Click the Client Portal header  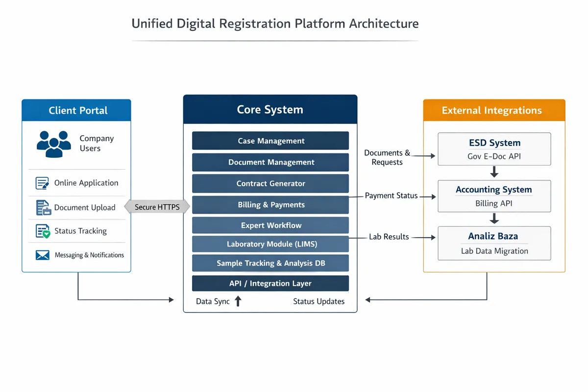[76, 110]
